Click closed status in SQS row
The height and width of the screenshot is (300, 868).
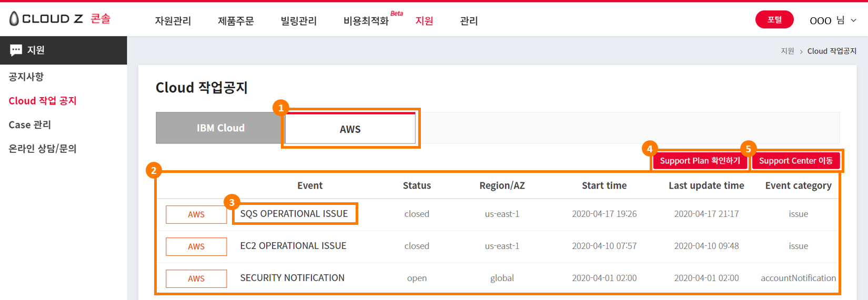pyautogui.click(x=417, y=214)
